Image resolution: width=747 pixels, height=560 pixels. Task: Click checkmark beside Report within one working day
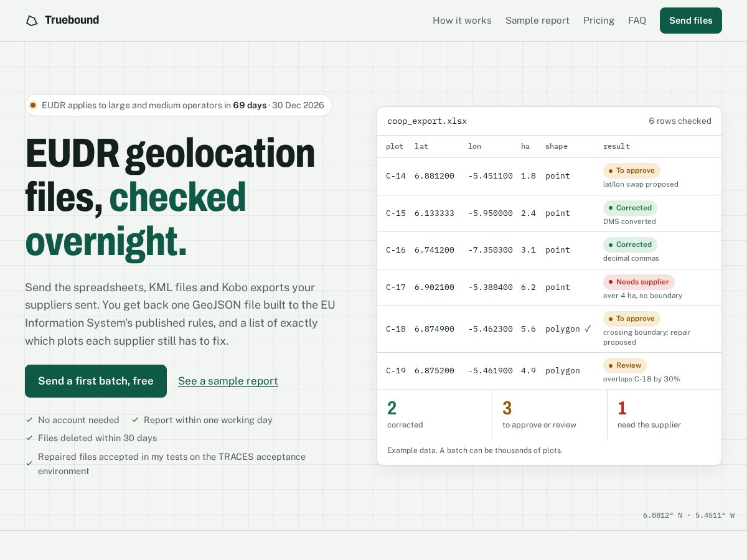pyautogui.click(x=135, y=420)
